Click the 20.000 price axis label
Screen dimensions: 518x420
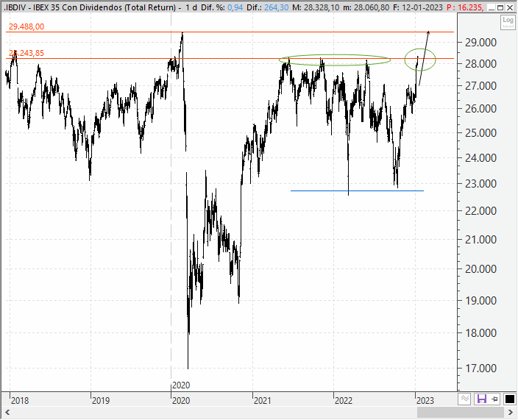(x=480, y=268)
